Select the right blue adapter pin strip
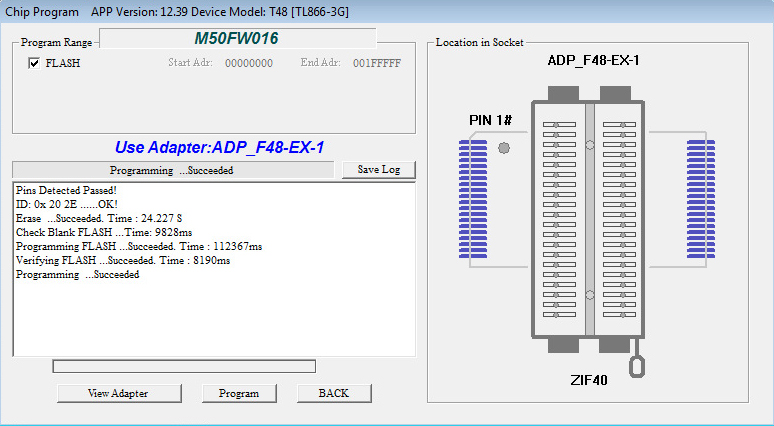Screen dimensions: 774x426 click(x=701, y=200)
